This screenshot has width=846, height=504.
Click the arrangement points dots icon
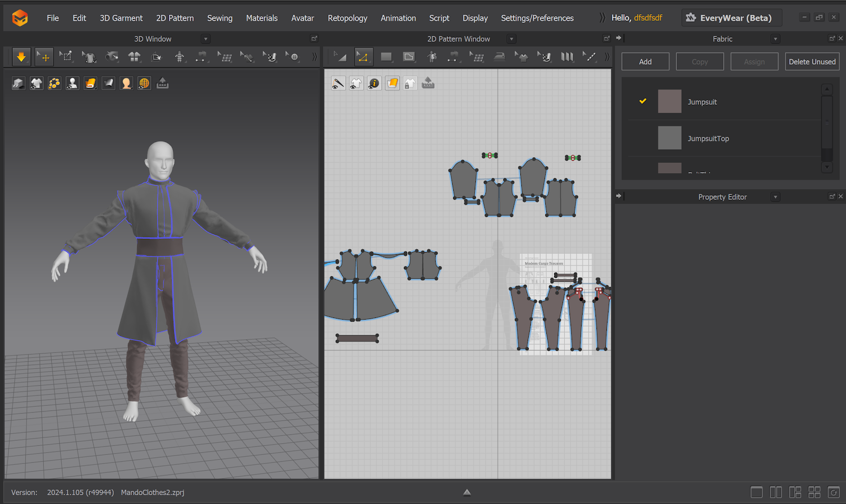click(54, 83)
